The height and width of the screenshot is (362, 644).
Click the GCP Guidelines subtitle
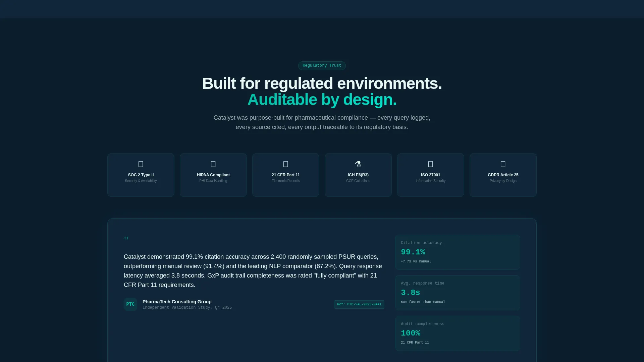[x=358, y=181]
